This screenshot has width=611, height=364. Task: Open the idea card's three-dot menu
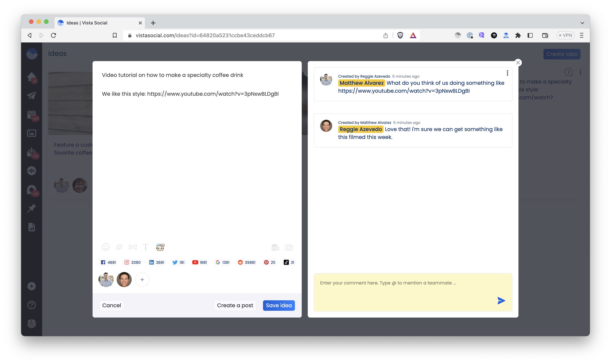pos(581,72)
